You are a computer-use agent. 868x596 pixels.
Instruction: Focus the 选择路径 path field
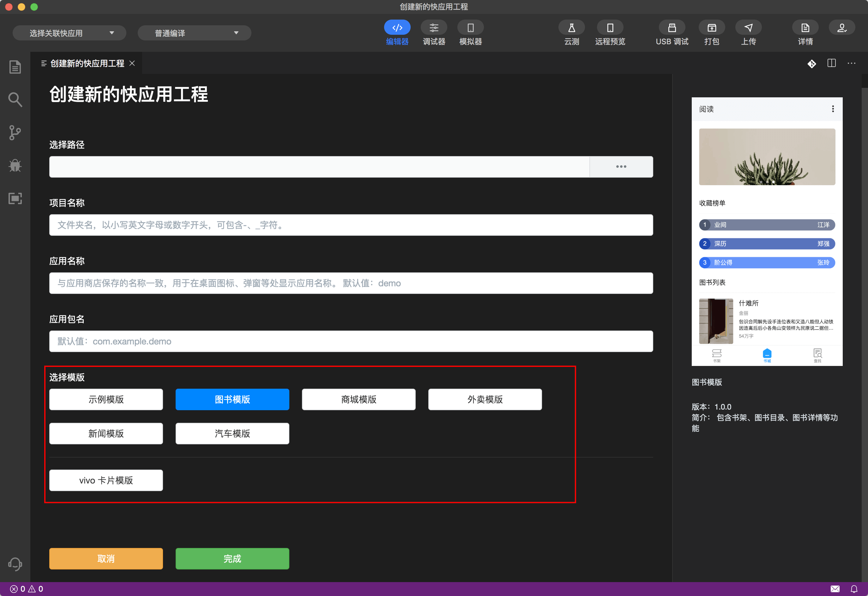pos(319,167)
